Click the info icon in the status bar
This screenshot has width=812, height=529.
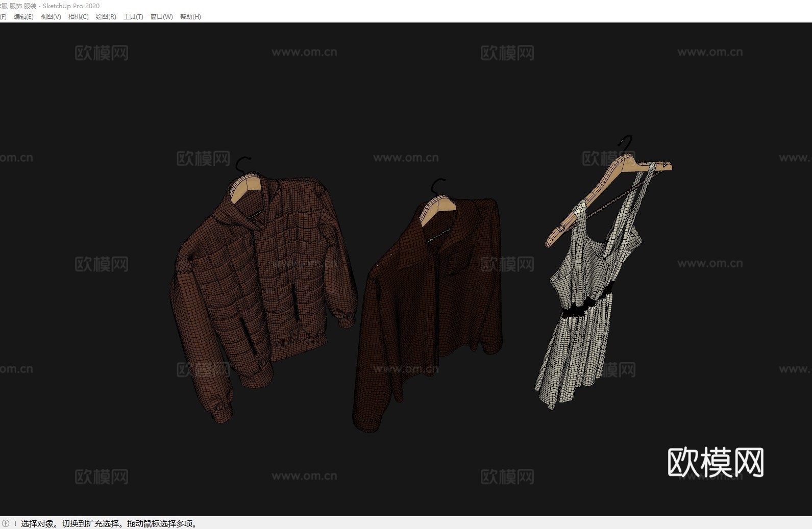[x=6, y=523]
